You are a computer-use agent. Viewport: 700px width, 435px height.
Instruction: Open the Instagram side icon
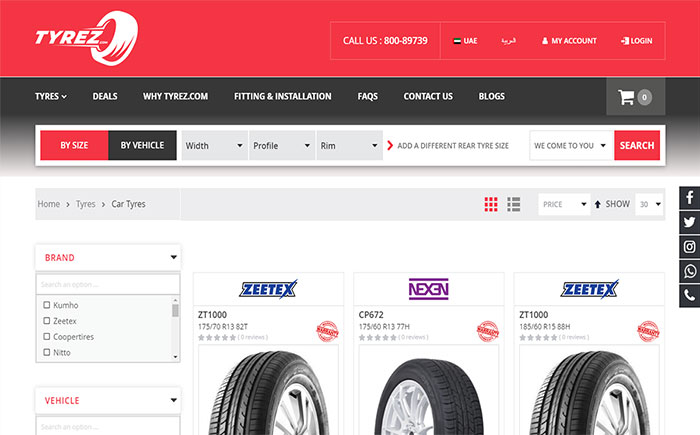click(689, 247)
